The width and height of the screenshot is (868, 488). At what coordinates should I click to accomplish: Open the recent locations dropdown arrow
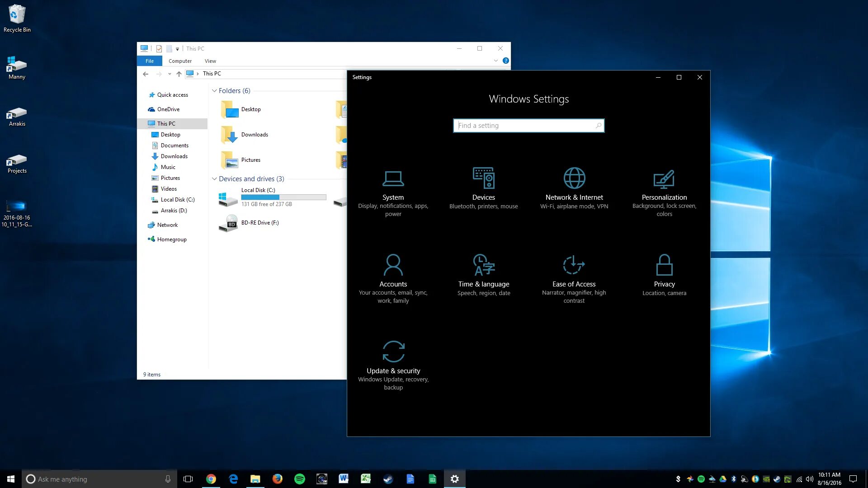tap(170, 74)
